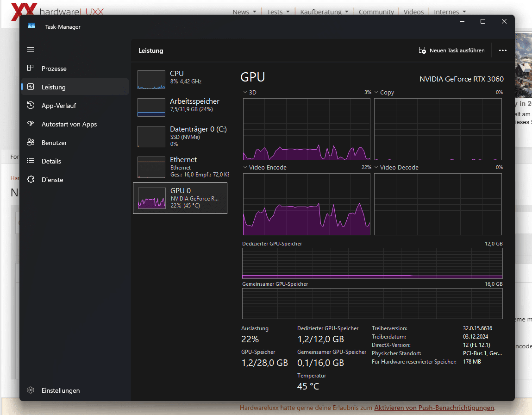Click the Neuen Task ausführen icon

(x=422, y=50)
